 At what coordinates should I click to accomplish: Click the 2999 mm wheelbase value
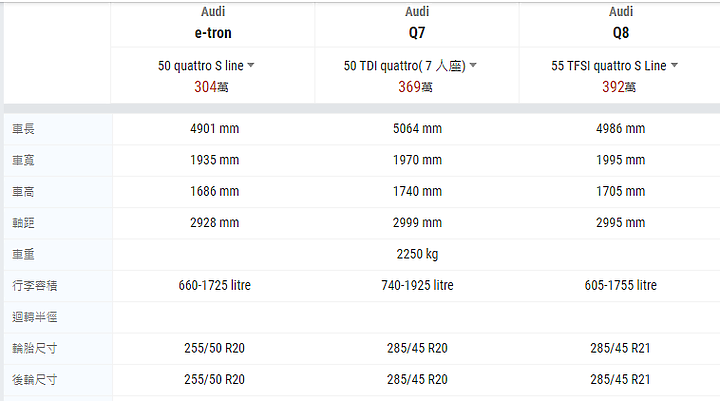click(417, 223)
